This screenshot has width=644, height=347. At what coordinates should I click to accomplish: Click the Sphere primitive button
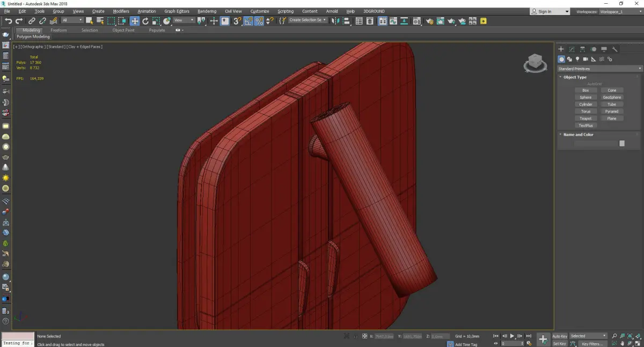pos(586,97)
